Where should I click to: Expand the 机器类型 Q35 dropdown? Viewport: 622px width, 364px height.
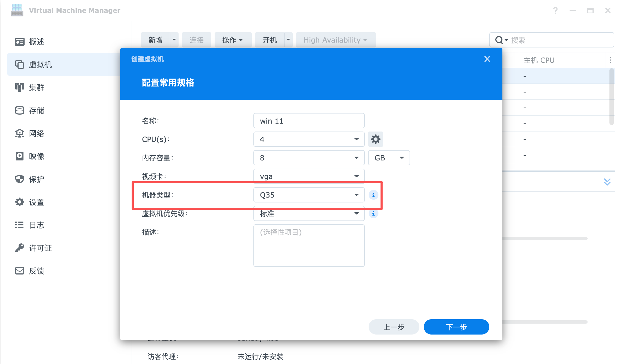click(x=309, y=195)
